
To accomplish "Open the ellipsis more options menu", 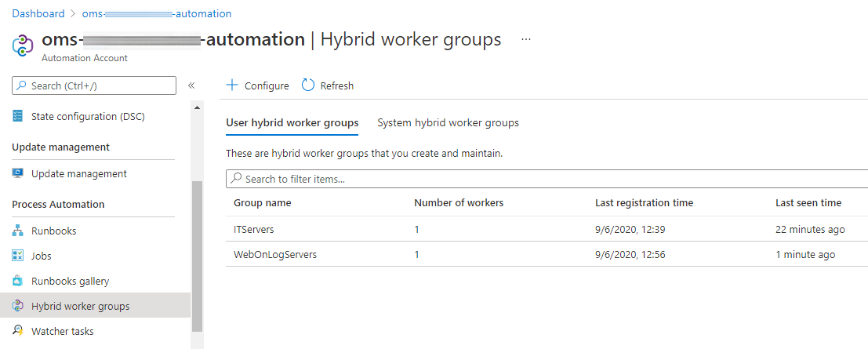I will click(526, 40).
